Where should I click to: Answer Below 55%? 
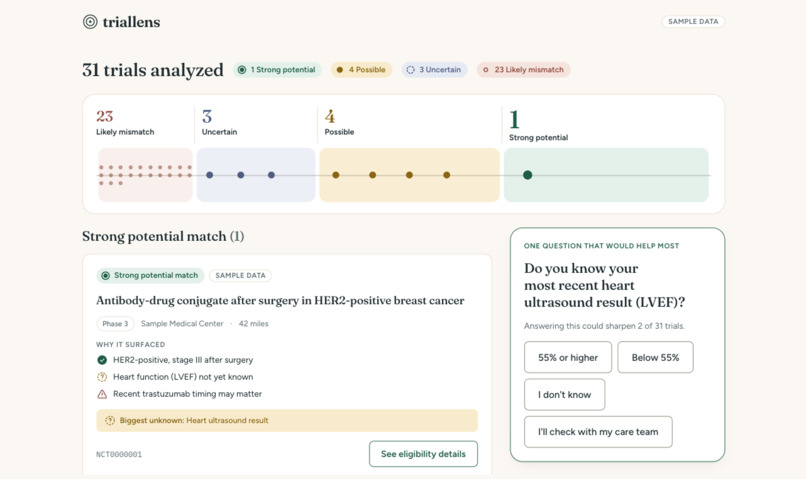[x=655, y=357]
